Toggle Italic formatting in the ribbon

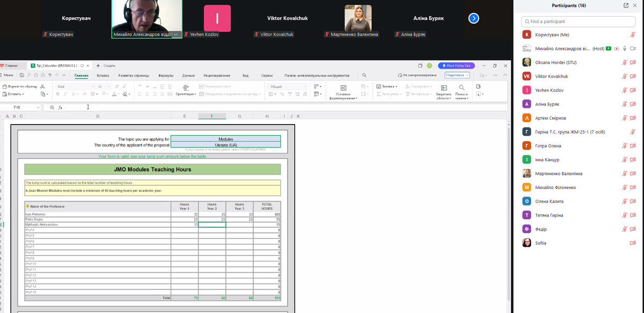[64, 94]
